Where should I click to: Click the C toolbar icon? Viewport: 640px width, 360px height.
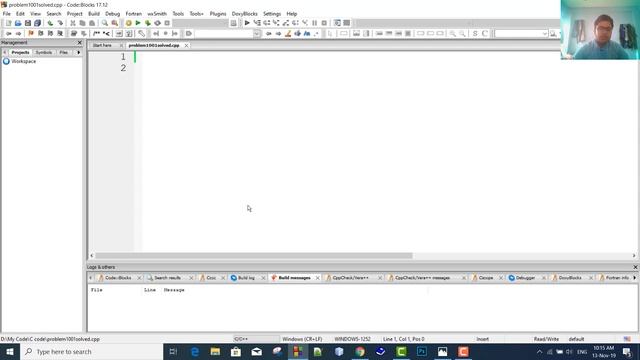tap(485, 33)
